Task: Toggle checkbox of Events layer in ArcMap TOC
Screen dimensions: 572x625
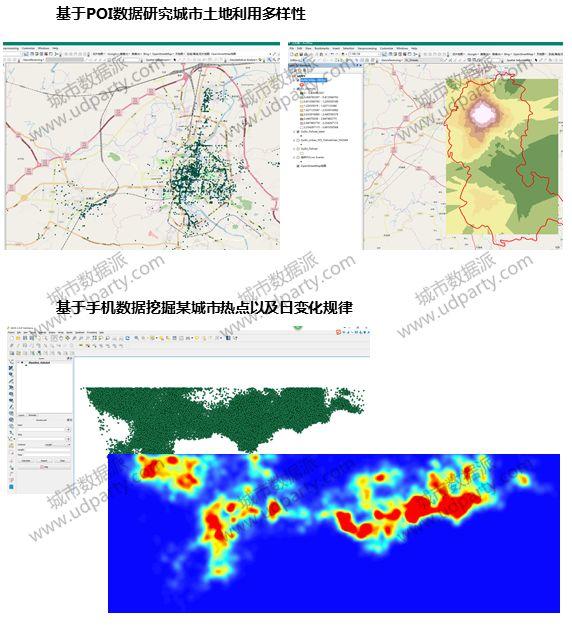Action: [x=298, y=157]
